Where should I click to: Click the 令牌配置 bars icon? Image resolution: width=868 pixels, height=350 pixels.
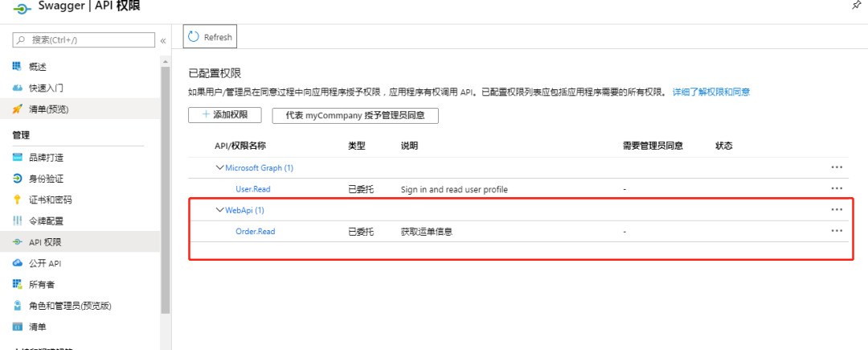(17, 221)
